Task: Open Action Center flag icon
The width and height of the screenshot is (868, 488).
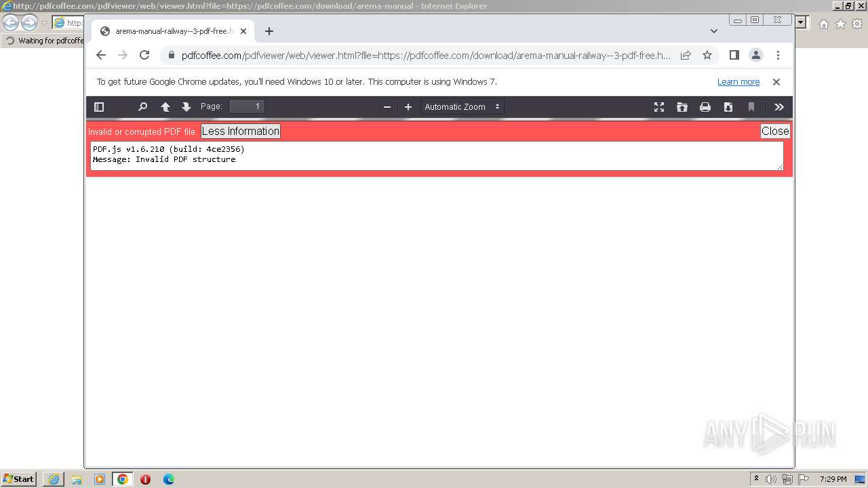Action: [804, 479]
